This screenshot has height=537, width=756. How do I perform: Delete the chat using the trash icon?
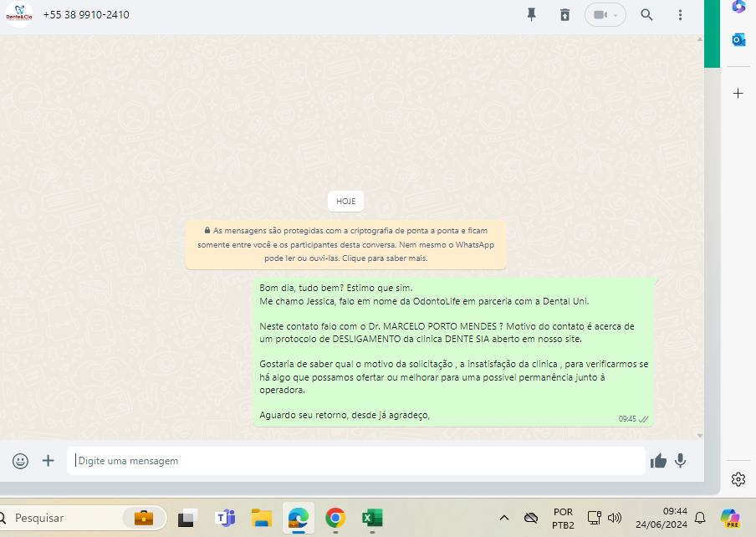point(564,15)
